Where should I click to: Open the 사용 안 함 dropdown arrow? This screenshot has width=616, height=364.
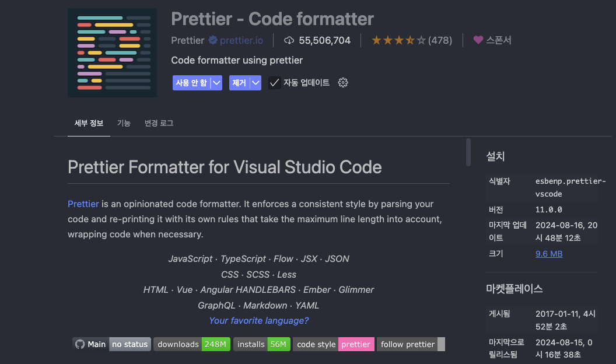217,83
